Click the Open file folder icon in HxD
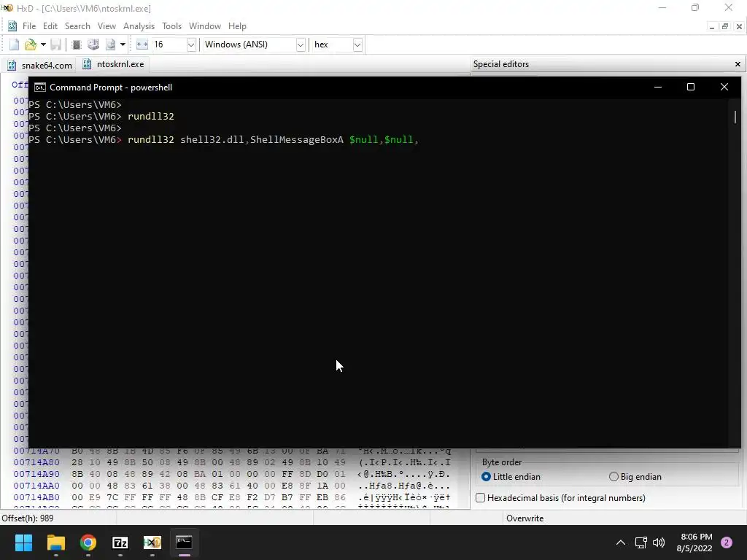This screenshot has height=560, width=747. point(31,44)
